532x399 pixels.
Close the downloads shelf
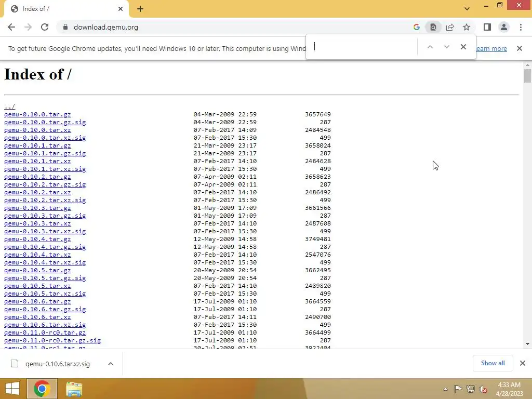coord(523,363)
